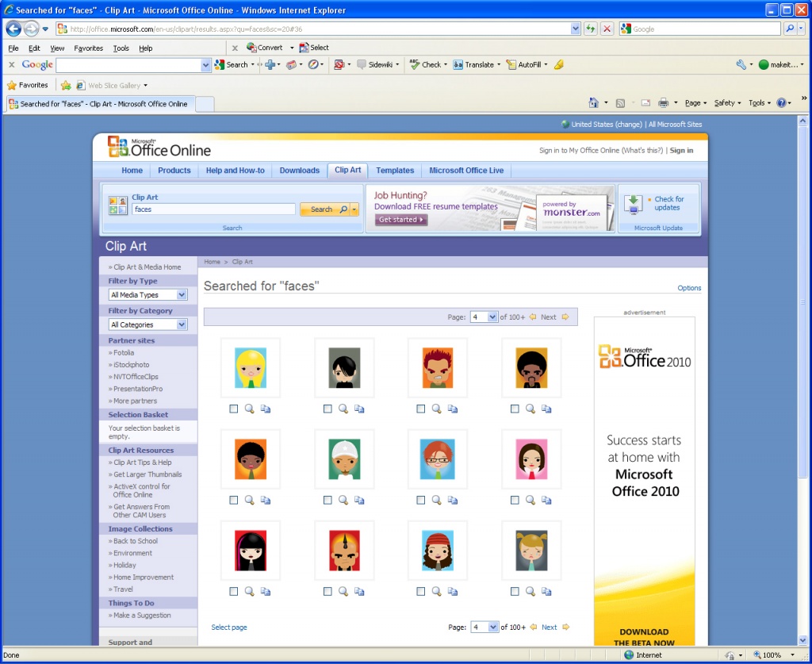Copy icon under blonde girl face
The image size is (812, 664).
click(x=266, y=409)
